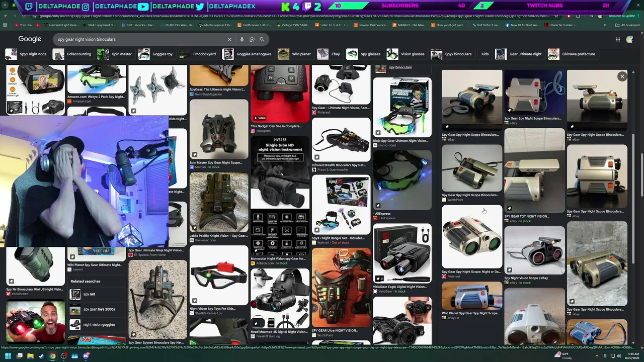Viewport: 644px width, 362px height.
Task: Submit the search with the magnifier icon
Action: pos(262,39)
